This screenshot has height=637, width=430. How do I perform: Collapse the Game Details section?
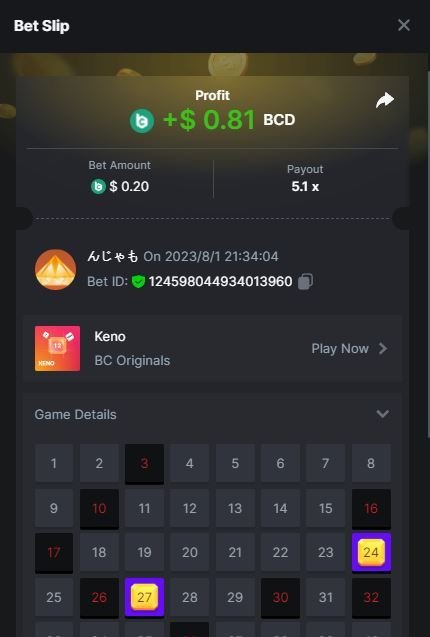382,414
